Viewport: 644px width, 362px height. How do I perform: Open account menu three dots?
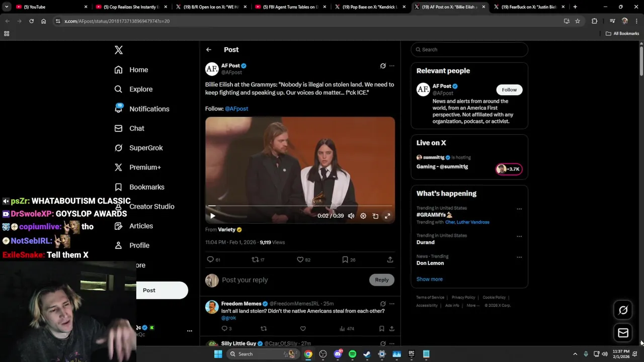click(x=190, y=331)
